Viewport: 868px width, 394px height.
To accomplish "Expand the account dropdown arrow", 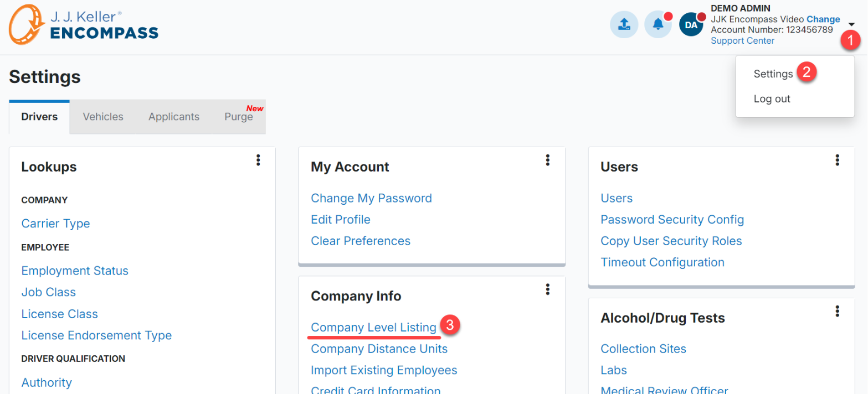I will click(851, 24).
